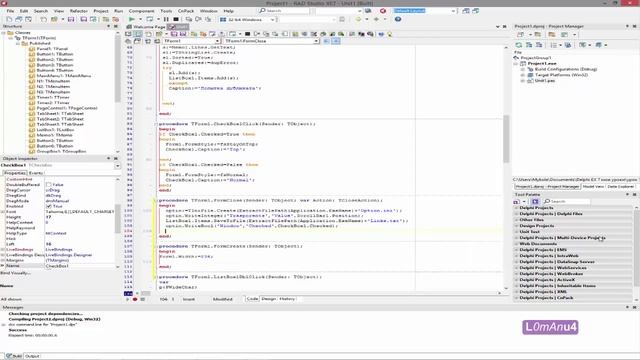Click the green Run arrow in the toolbar
Screen dimensions: 640x360
(131, 19)
